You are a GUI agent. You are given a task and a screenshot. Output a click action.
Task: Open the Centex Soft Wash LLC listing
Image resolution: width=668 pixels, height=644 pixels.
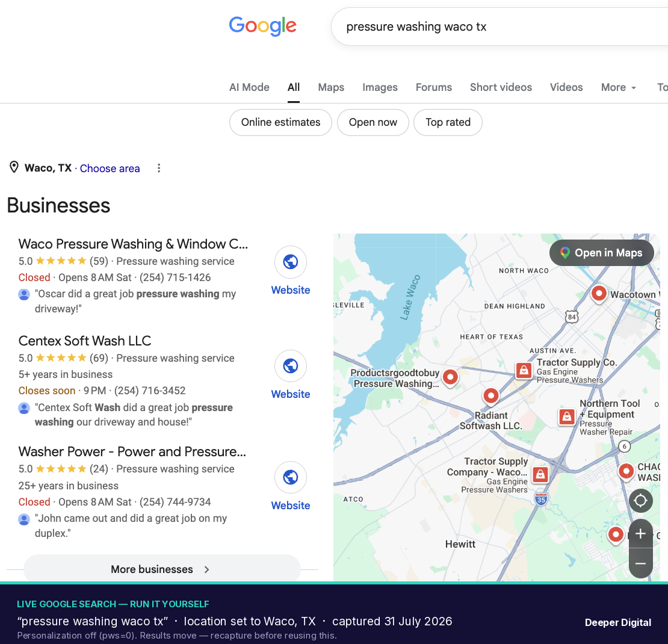[x=85, y=341]
